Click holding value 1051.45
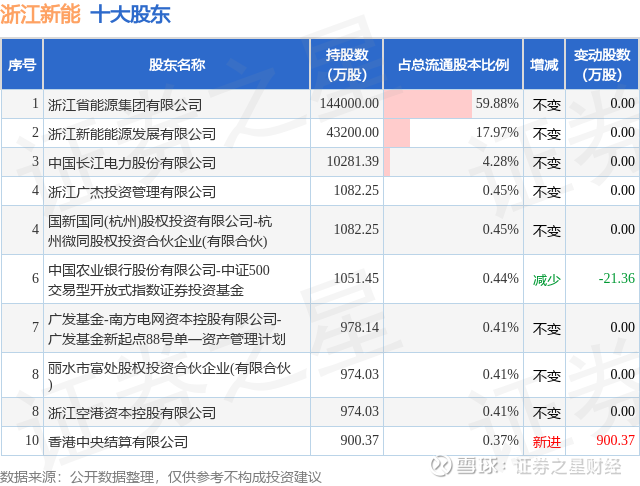 tap(356, 279)
